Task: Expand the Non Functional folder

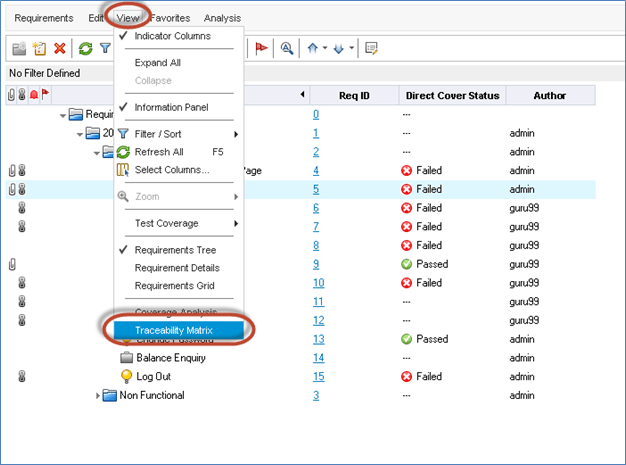Action: pyautogui.click(x=99, y=395)
